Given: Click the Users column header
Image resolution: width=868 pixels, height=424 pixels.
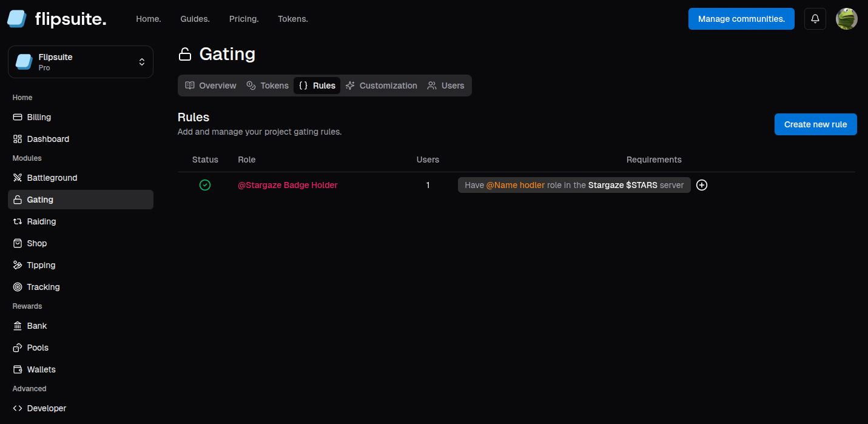Looking at the screenshot, I should (428, 160).
